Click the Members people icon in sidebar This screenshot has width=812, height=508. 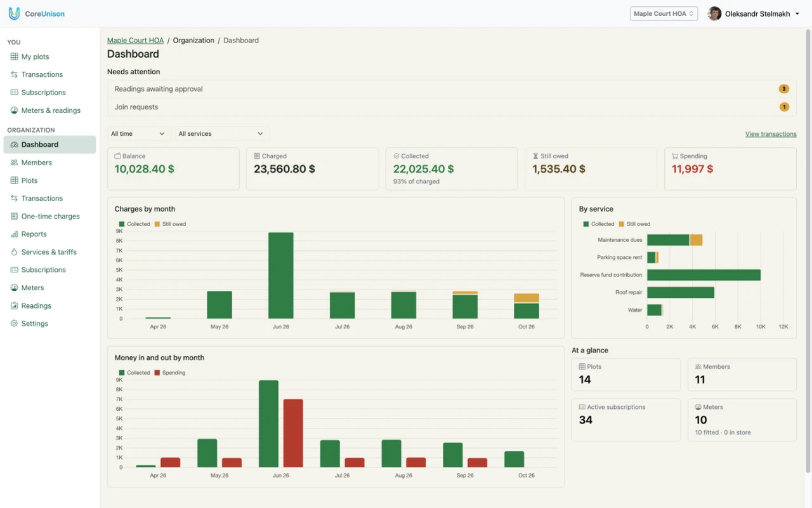(15, 163)
